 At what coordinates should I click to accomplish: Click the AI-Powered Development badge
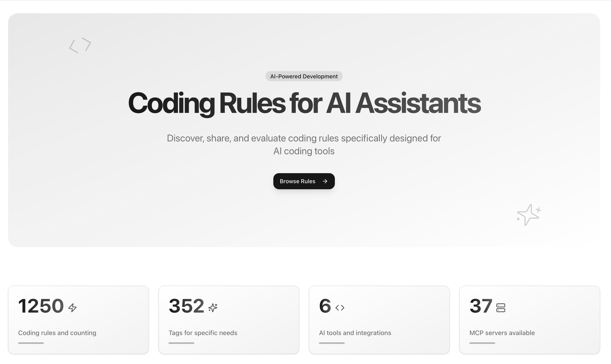(304, 76)
